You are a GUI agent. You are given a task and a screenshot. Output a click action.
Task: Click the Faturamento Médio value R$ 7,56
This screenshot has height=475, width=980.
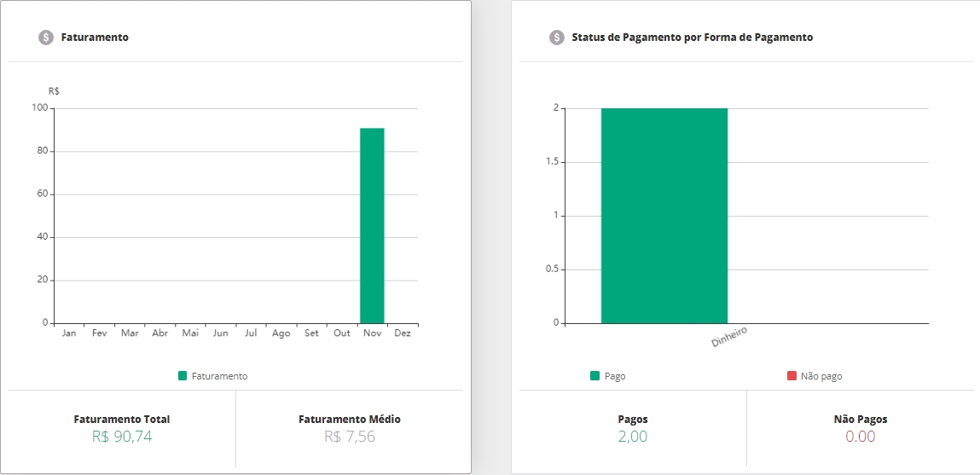[349, 437]
